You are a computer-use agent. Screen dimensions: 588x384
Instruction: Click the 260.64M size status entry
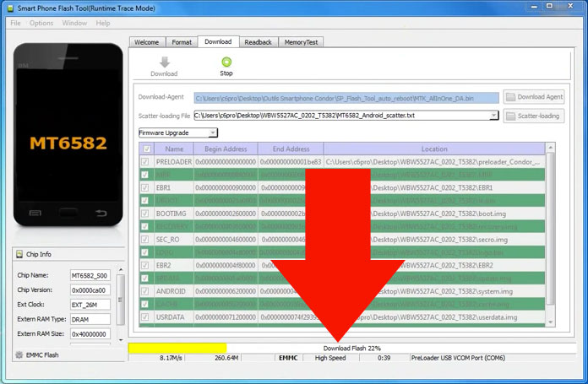point(226,358)
